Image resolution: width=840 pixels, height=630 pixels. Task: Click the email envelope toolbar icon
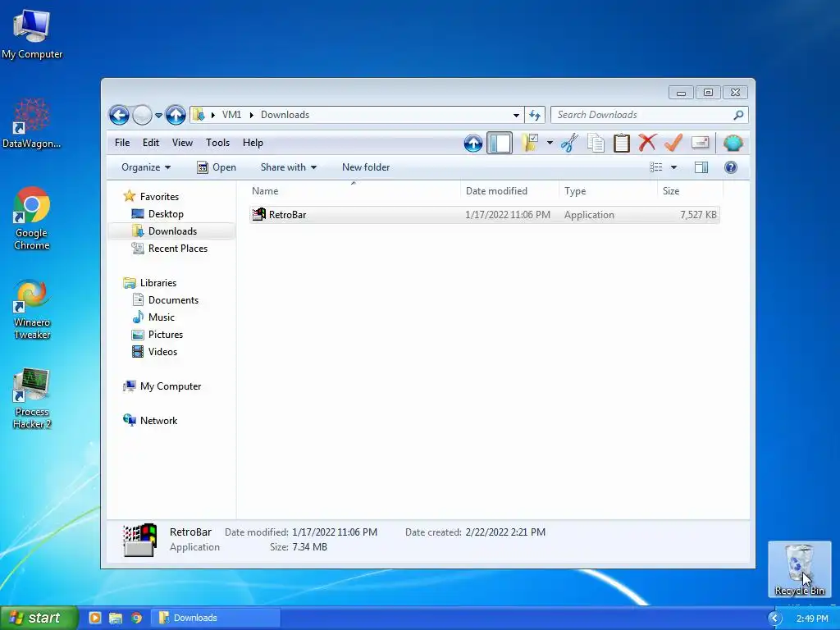click(701, 143)
